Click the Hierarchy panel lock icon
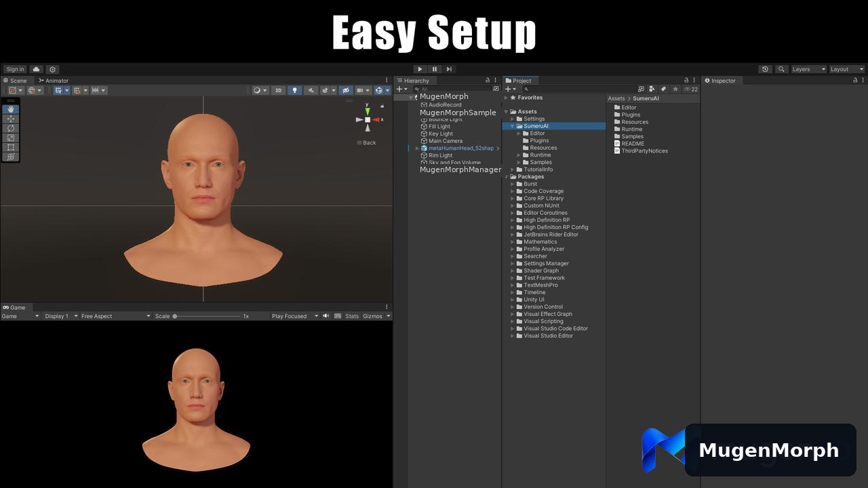This screenshot has width=868, height=488. point(488,81)
